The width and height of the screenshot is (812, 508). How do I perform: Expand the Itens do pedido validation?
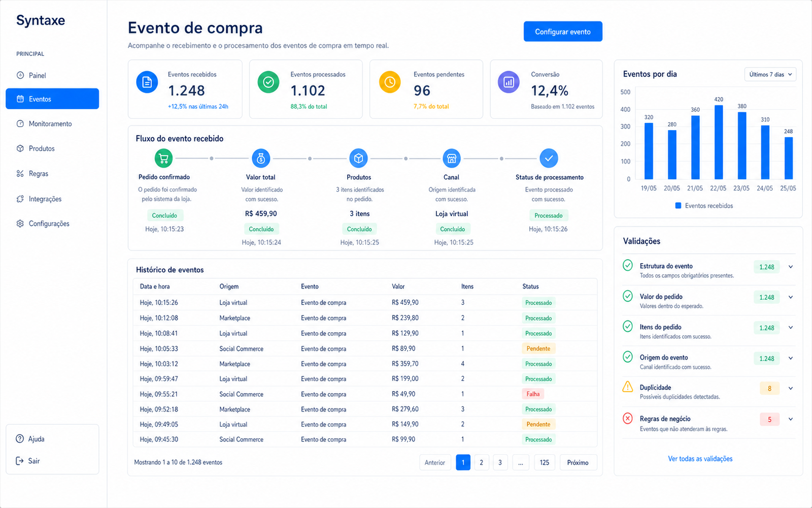(791, 328)
